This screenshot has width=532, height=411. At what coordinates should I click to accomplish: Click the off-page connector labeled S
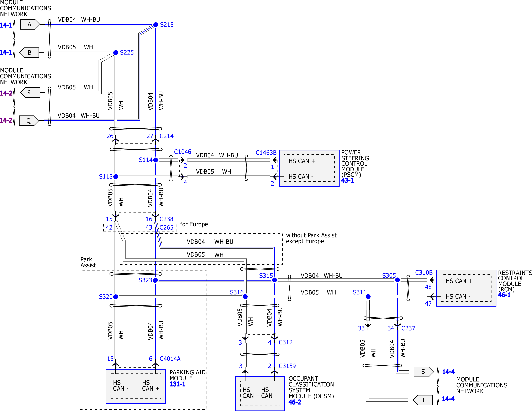click(x=424, y=372)
